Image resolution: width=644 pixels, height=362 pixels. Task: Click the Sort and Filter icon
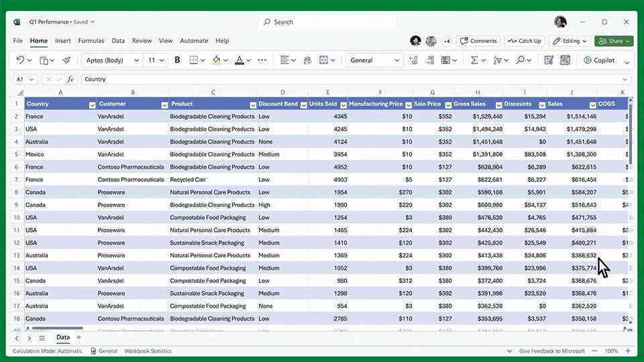[497, 60]
